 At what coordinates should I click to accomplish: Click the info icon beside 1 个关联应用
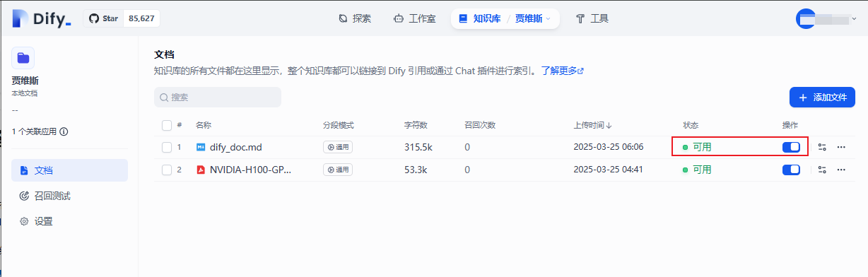coord(64,131)
